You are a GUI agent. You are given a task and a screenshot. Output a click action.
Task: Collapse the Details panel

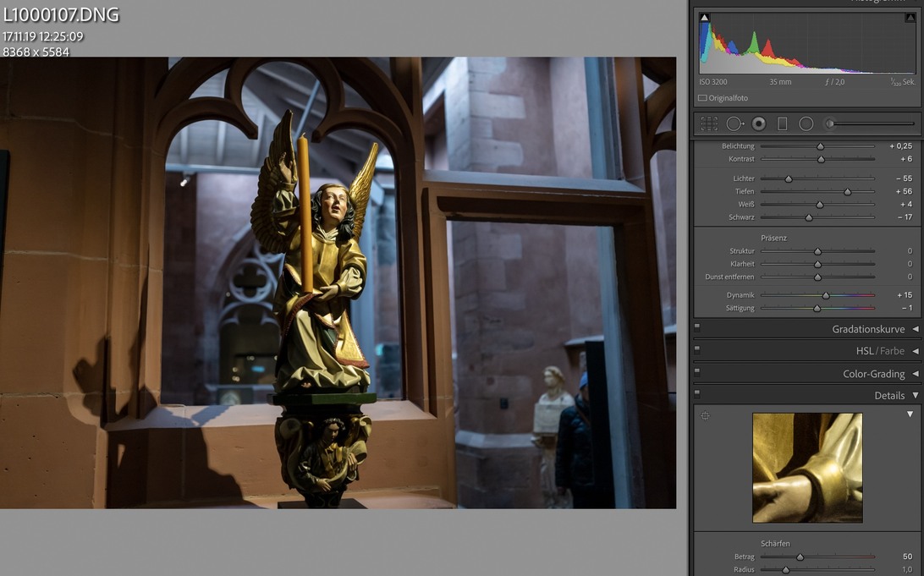[915, 395]
